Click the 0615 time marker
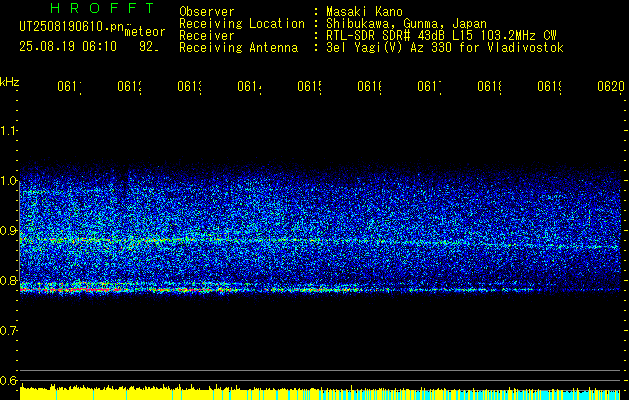Screen dimensions: 629x400 pos(310,86)
